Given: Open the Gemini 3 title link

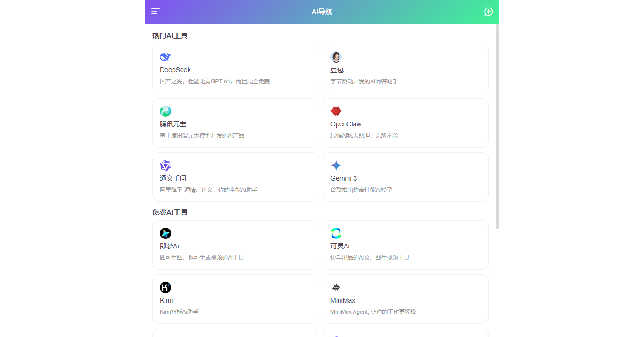Looking at the screenshot, I should 344,178.
